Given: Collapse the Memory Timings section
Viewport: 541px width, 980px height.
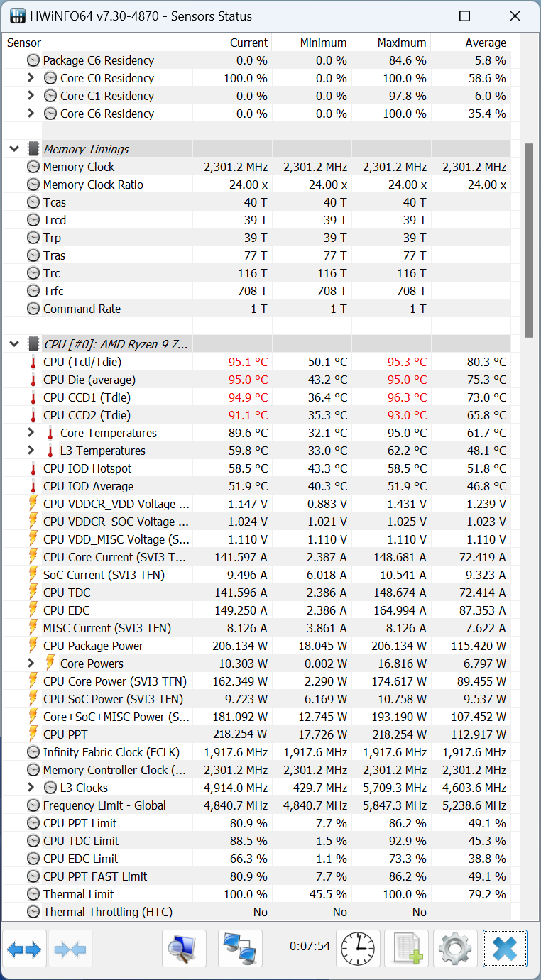Looking at the screenshot, I should [14, 149].
